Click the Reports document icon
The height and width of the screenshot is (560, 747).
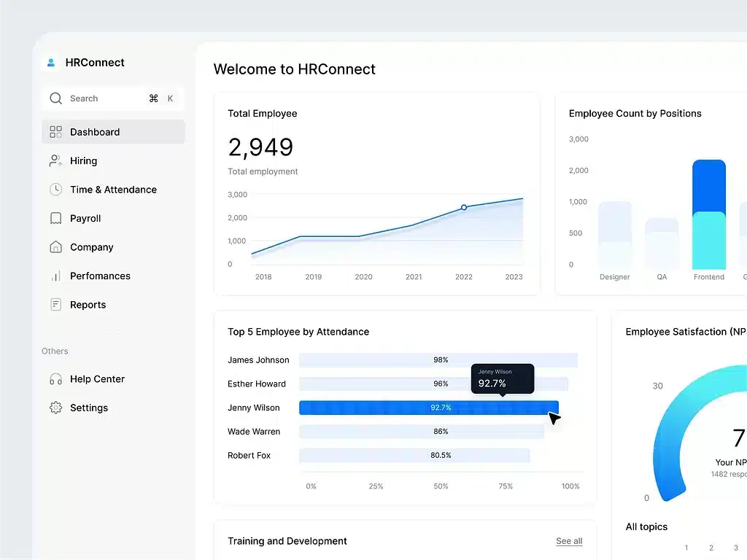click(55, 305)
